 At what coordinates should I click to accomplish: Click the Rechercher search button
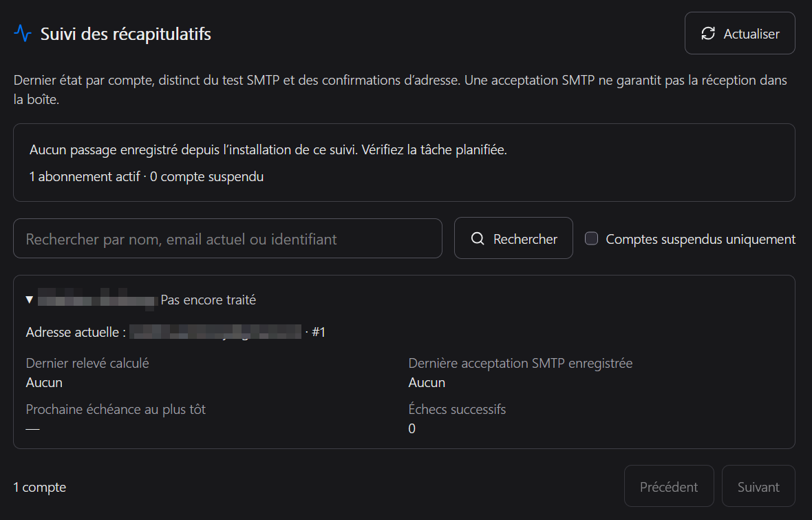(513, 238)
